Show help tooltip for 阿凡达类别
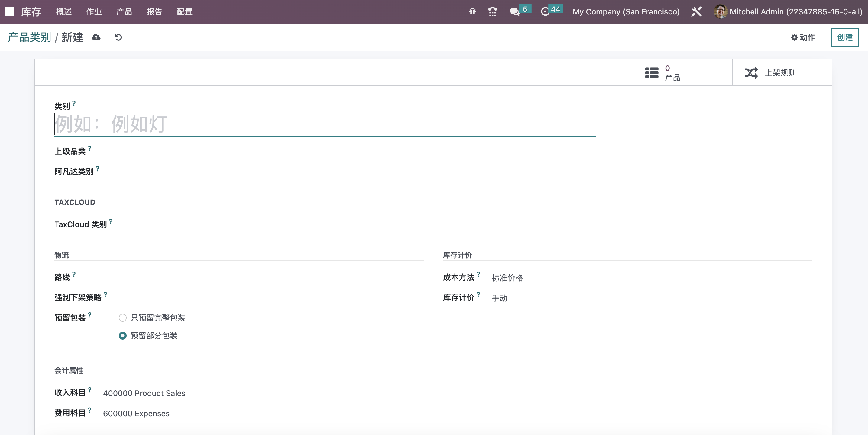The height and width of the screenshot is (435, 868). tap(97, 168)
